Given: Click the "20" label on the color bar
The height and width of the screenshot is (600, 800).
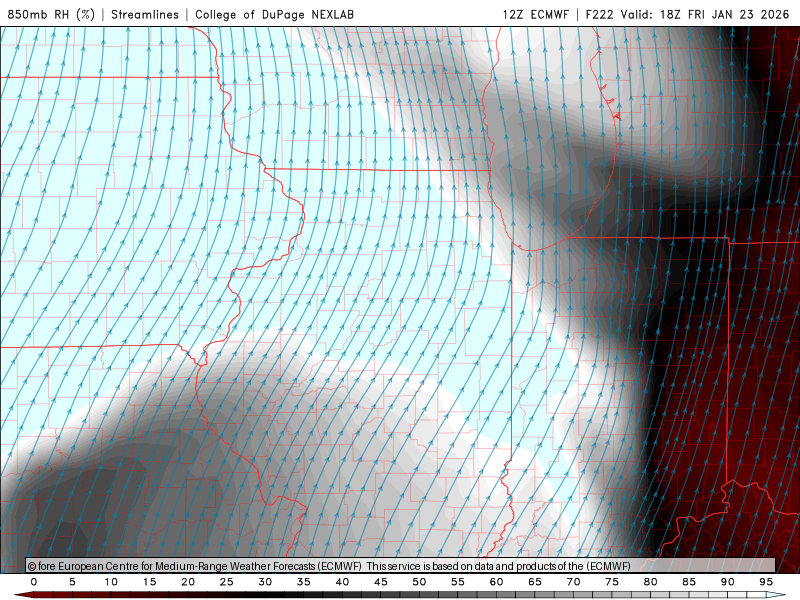Looking at the screenshot, I should coord(188,582).
